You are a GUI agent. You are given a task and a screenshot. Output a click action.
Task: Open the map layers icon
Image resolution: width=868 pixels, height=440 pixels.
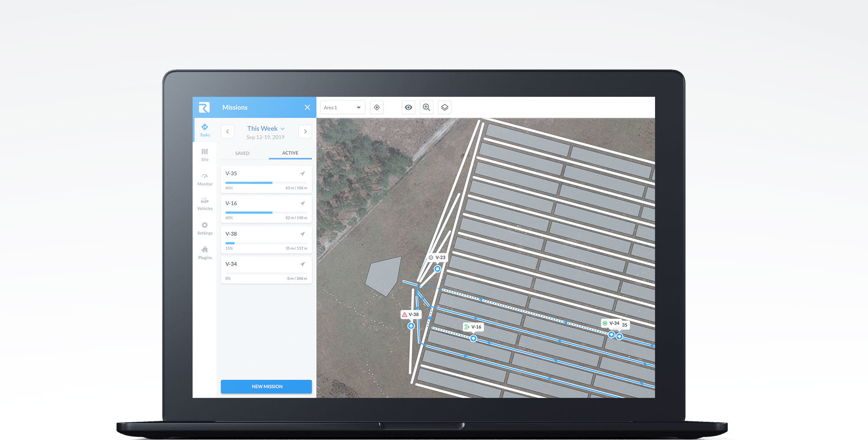pyautogui.click(x=444, y=107)
